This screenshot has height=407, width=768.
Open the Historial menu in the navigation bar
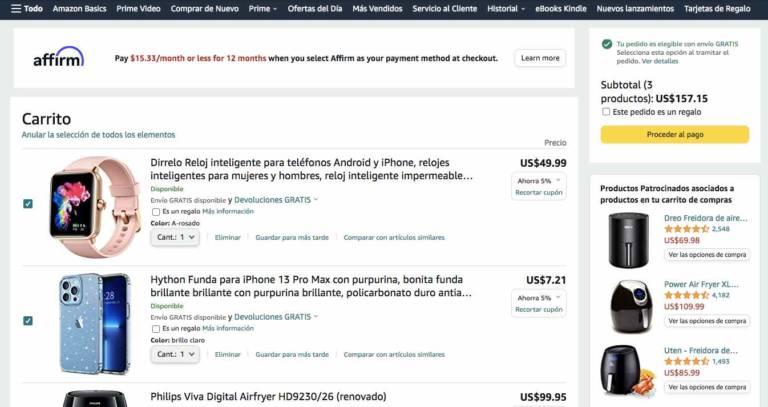tap(506, 9)
